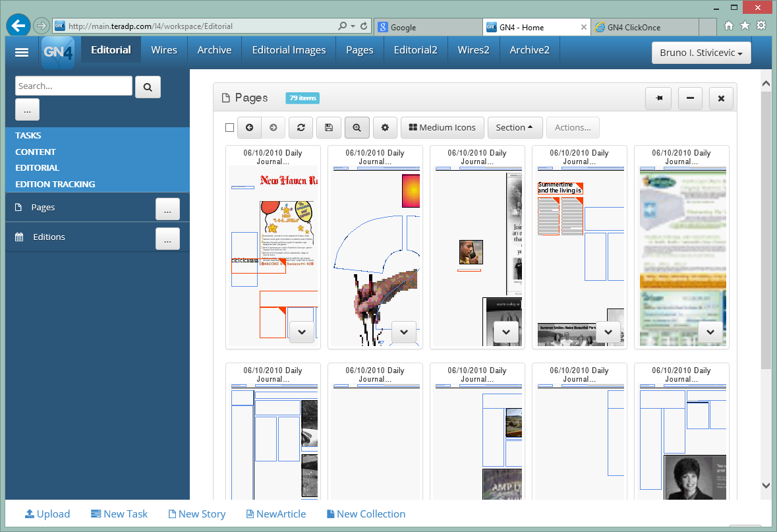Image resolution: width=777 pixels, height=532 pixels.
Task: Open the EDITION TRACKING sidebar section
Action: click(x=55, y=184)
